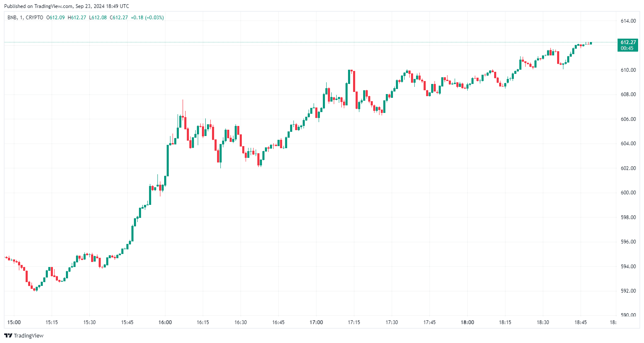The height and width of the screenshot is (343, 644).
Task: Click the 17:30 time axis label
Action: point(392,322)
